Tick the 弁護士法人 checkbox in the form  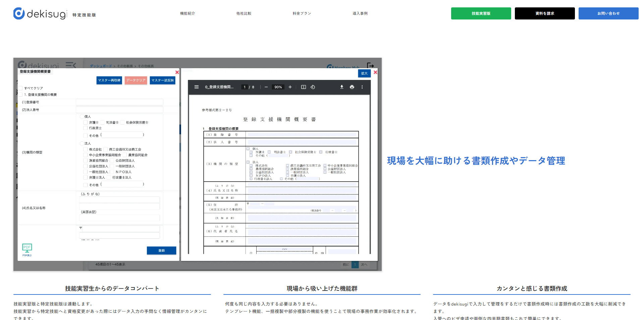[x=85, y=177]
